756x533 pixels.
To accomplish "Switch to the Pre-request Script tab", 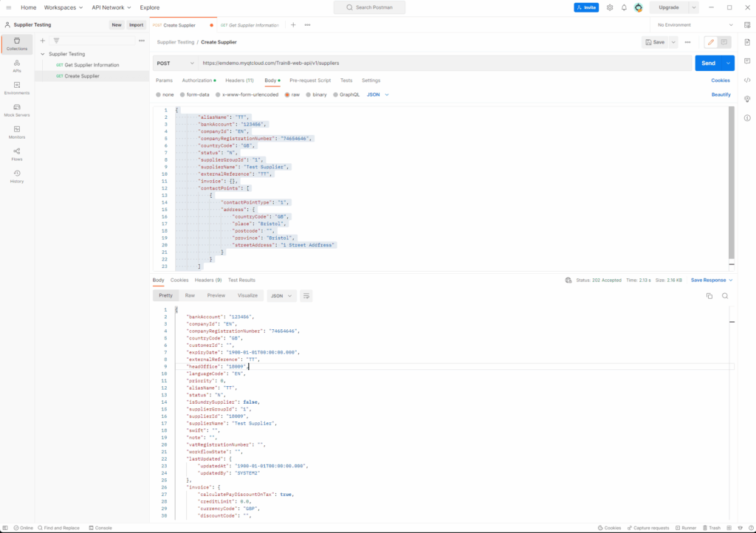I will [x=310, y=80].
